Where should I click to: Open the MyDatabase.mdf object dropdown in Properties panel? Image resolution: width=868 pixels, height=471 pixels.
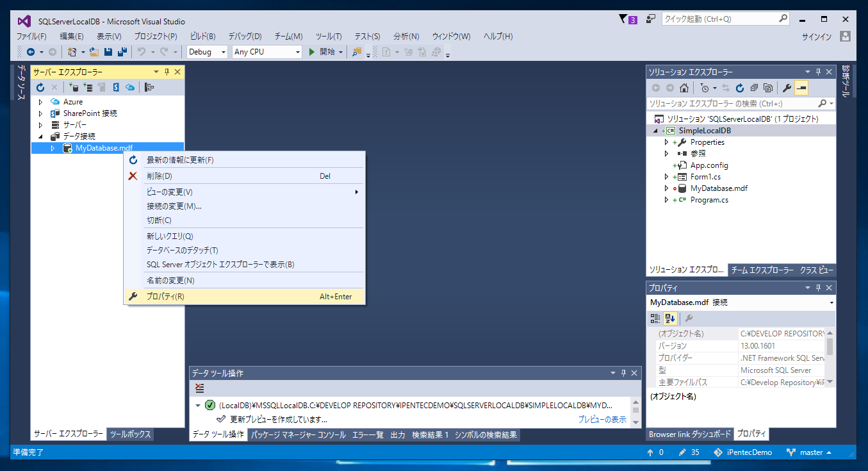point(831,302)
